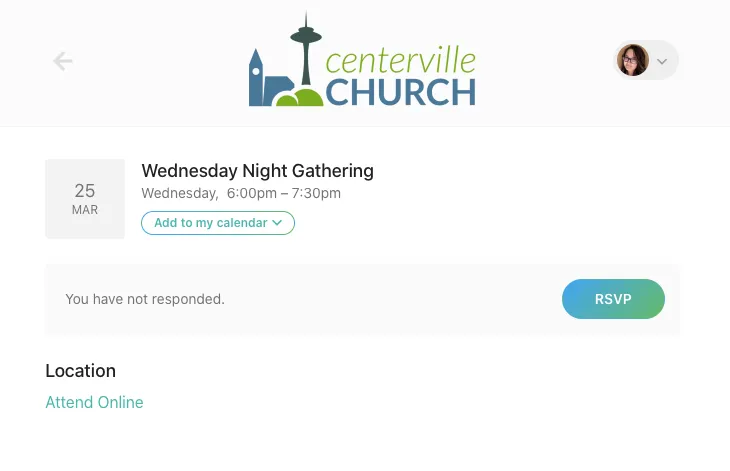Click the green "centerville" logo text
Image resolution: width=730 pixels, height=471 pixels.
[x=400, y=60]
